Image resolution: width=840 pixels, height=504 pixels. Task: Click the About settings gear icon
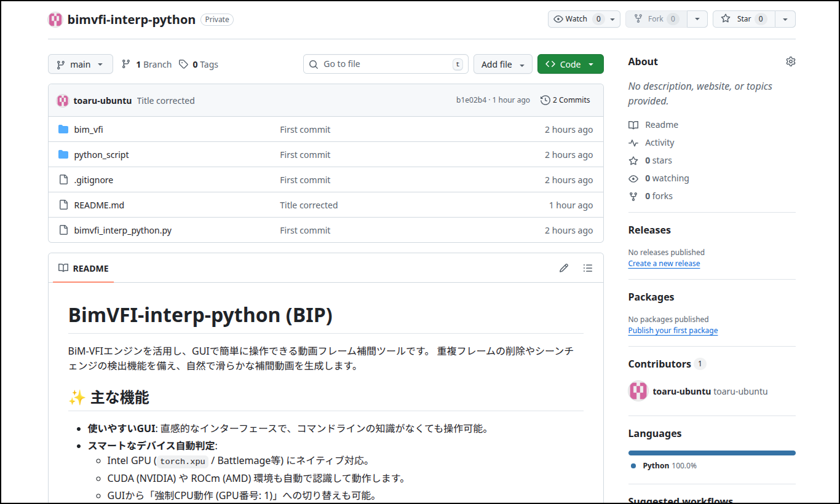click(x=790, y=61)
